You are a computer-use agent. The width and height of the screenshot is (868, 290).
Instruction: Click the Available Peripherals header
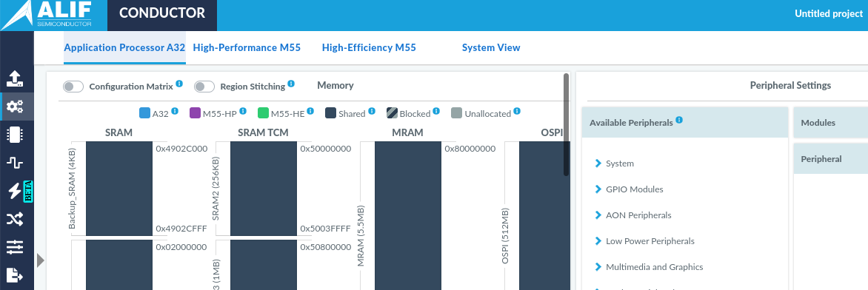coord(685,122)
